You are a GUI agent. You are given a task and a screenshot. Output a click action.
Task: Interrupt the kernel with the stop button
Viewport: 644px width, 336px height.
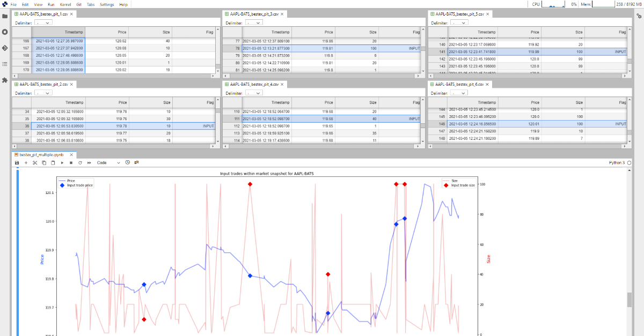pos(71,162)
